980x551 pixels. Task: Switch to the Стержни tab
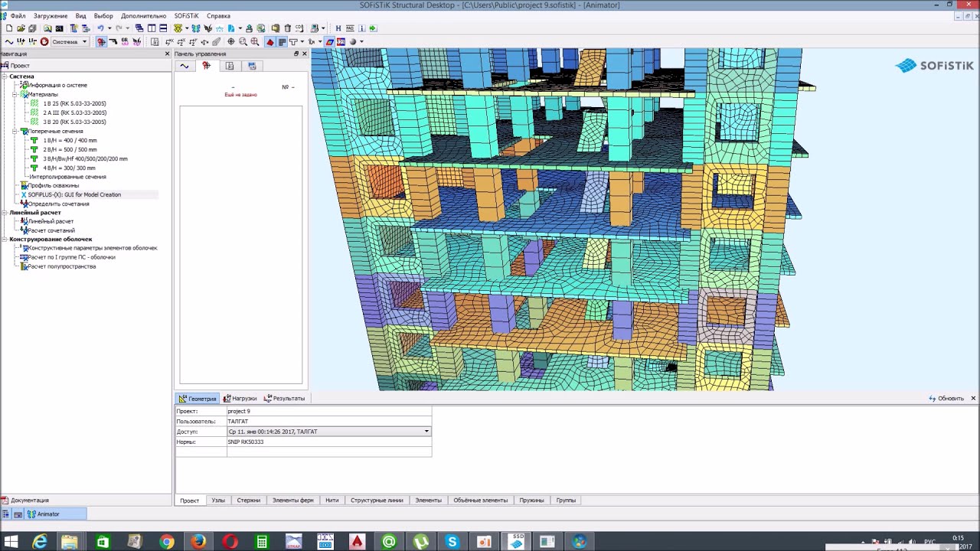tap(248, 500)
